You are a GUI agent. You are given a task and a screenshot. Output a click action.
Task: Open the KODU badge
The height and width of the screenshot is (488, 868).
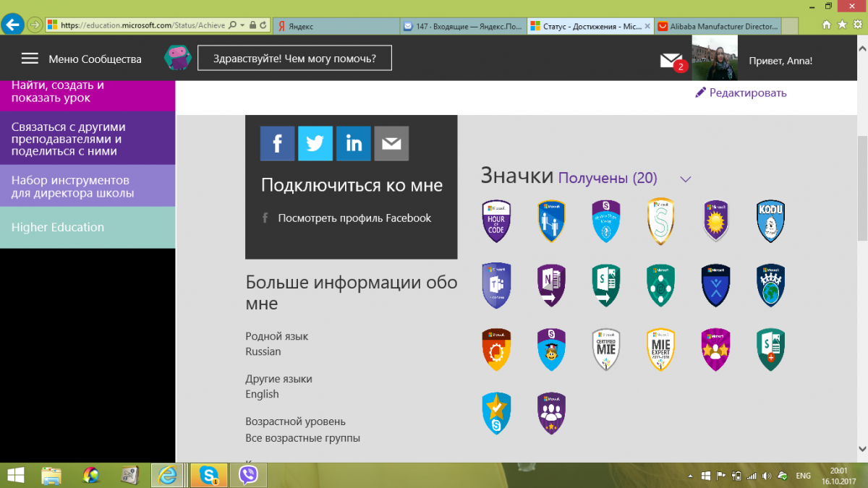click(770, 221)
